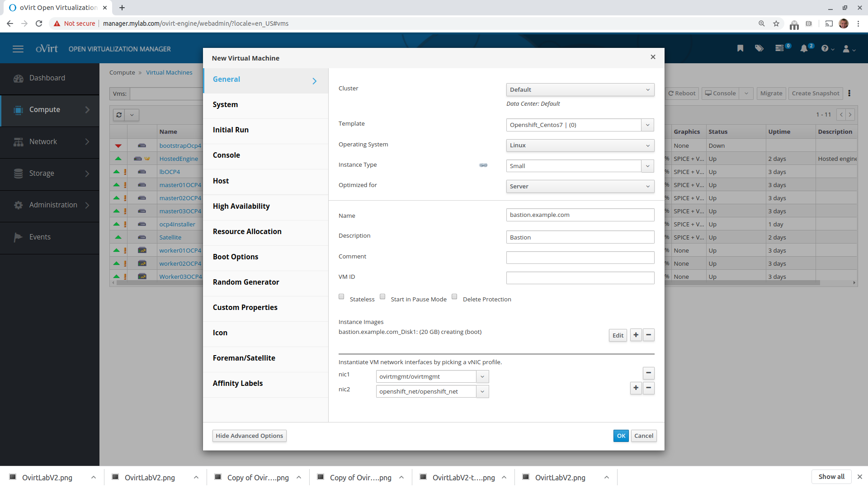Click the Comment input field
The height and width of the screenshot is (488, 868).
pos(580,258)
